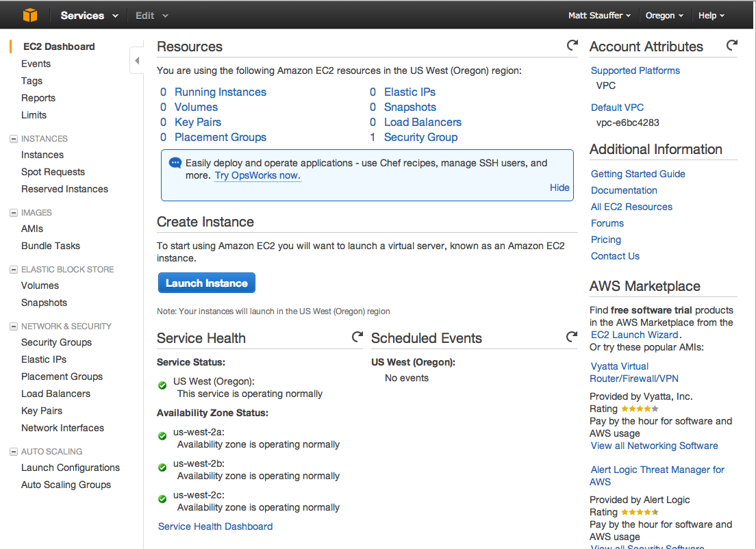This screenshot has width=756, height=549.
Task: Open AMIs in the sidebar
Action: coord(32,229)
